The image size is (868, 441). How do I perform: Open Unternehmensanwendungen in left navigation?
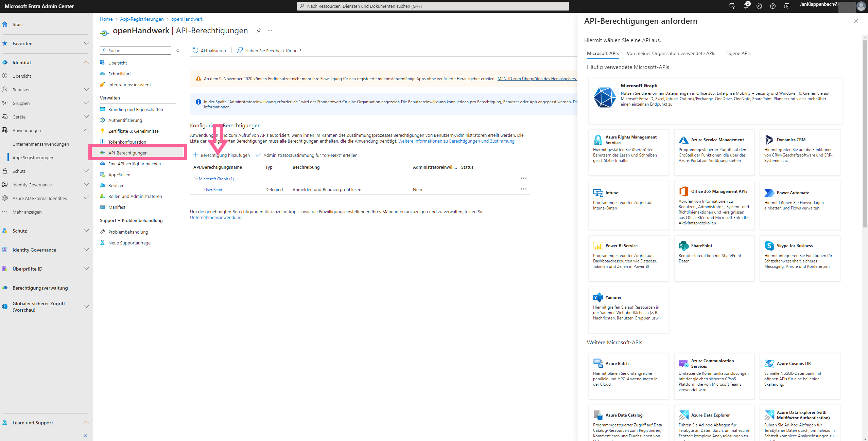[41, 144]
